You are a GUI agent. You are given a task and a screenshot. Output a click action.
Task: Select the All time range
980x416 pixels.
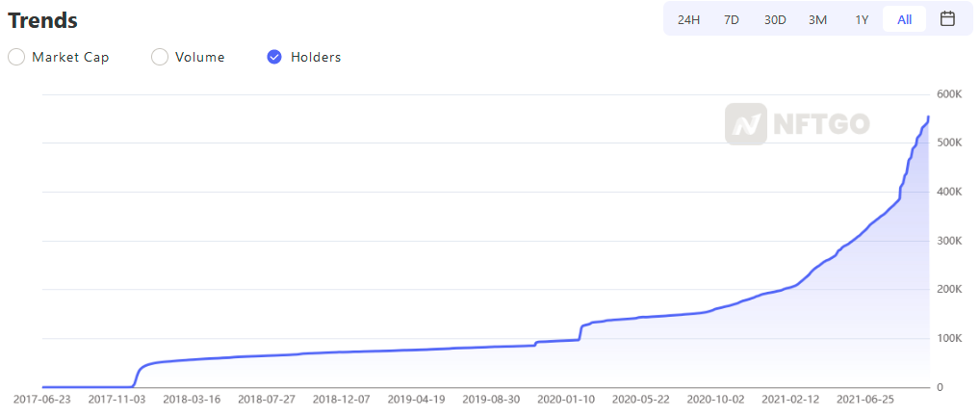coord(904,19)
